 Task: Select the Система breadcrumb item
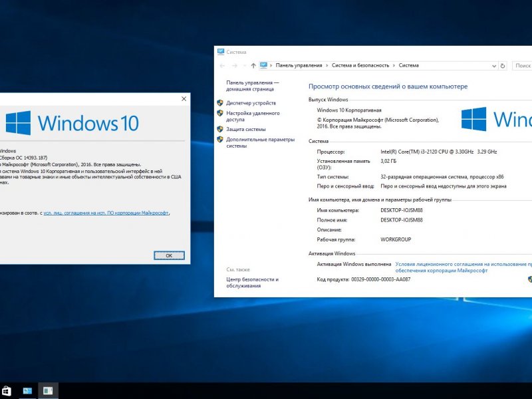point(408,65)
